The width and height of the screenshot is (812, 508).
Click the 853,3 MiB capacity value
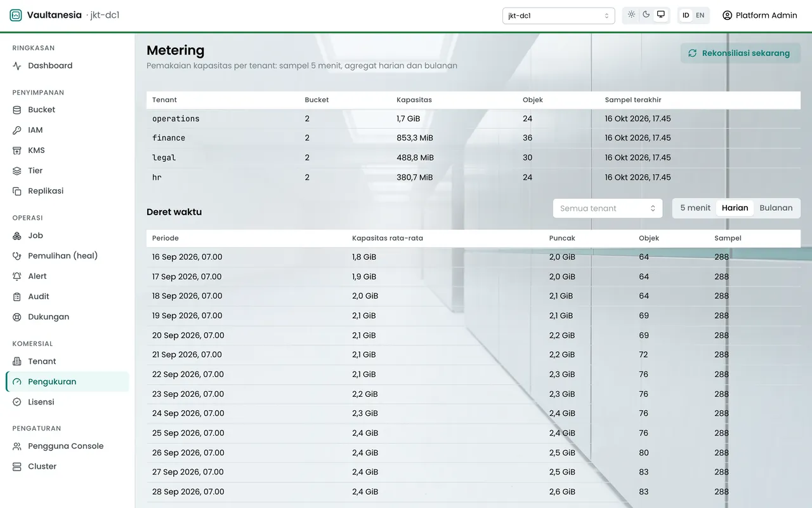click(416, 138)
